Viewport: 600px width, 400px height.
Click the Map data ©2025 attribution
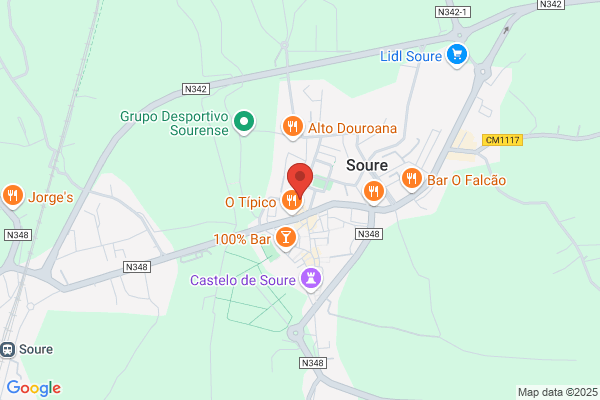coord(558,392)
